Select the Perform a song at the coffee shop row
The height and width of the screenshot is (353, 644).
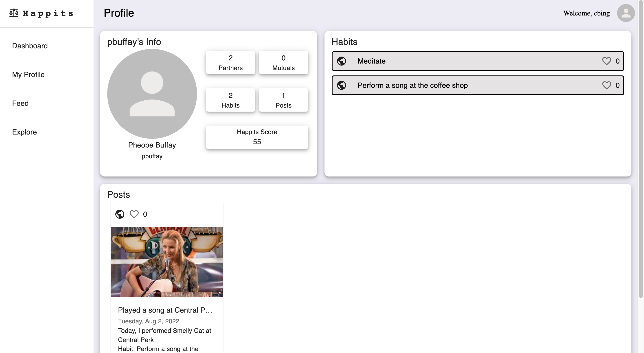(478, 85)
